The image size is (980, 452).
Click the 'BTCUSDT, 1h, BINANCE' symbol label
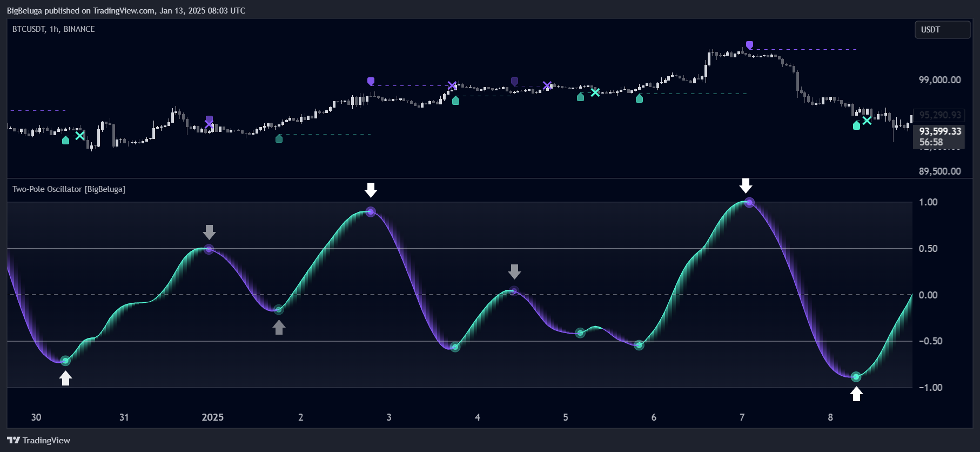[53, 29]
